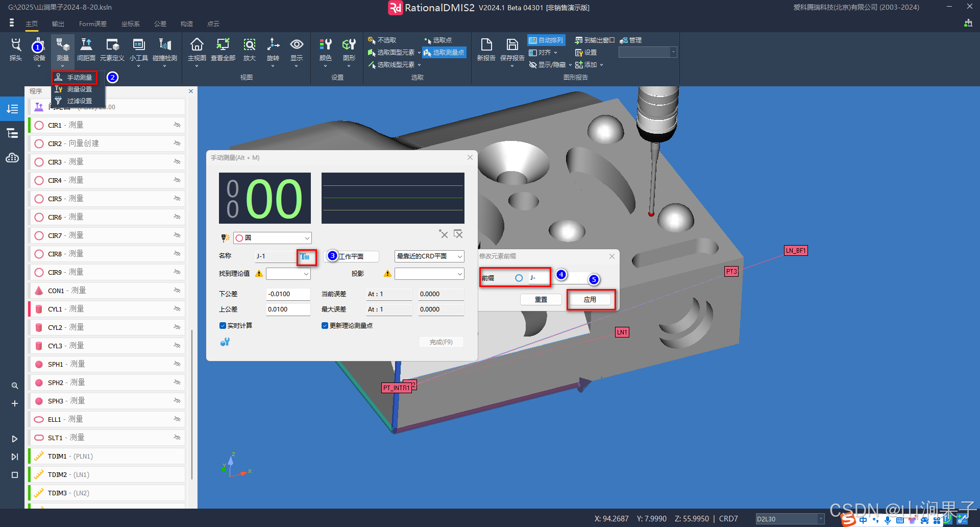The height and width of the screenshot is (527, 980).
Task: Toggle visibility of SLT1 element
Action: (177, 438)
